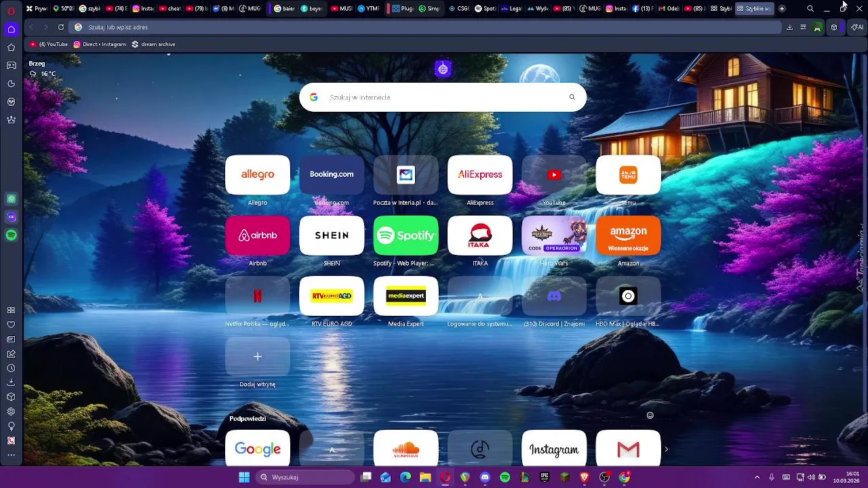This screenshot has width=868, height=488.
Task: Open the Discord speed dial tile
Action: (554, 296)
